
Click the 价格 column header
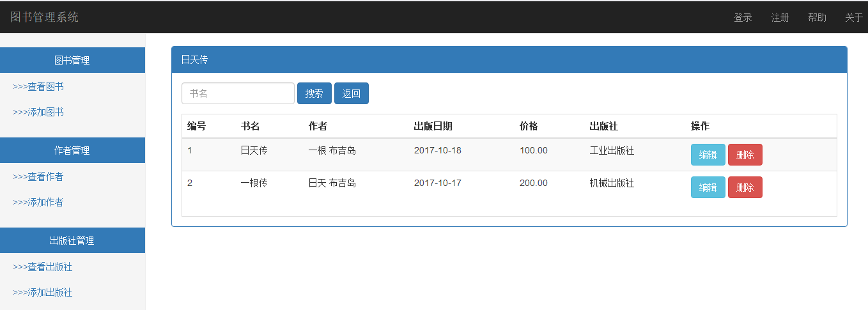(529, 126)
